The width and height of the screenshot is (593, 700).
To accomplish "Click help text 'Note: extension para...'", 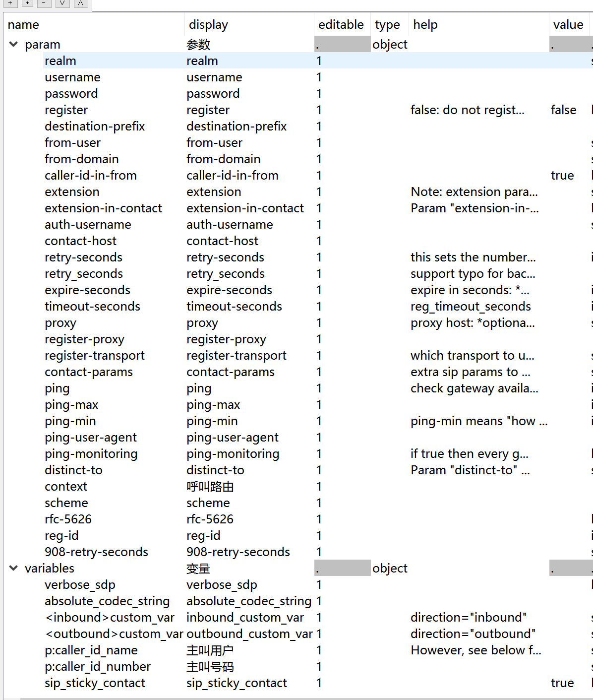I will 474,192.
